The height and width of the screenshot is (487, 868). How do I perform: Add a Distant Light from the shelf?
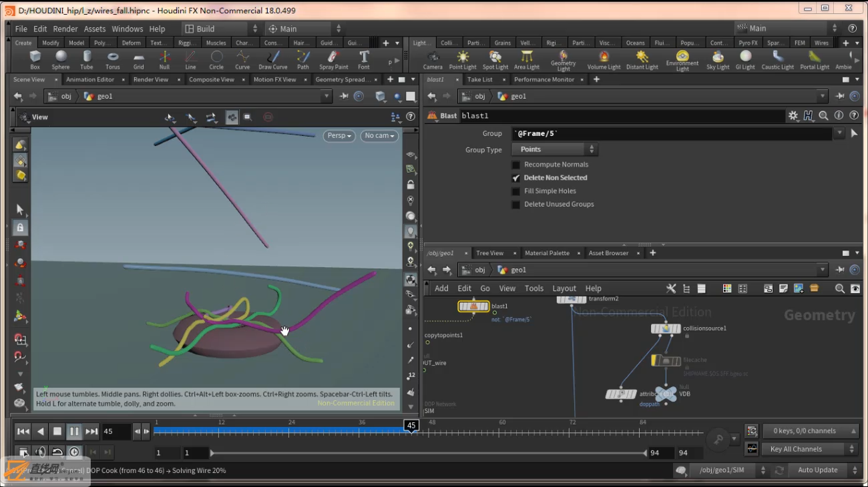tap(642, 59)
